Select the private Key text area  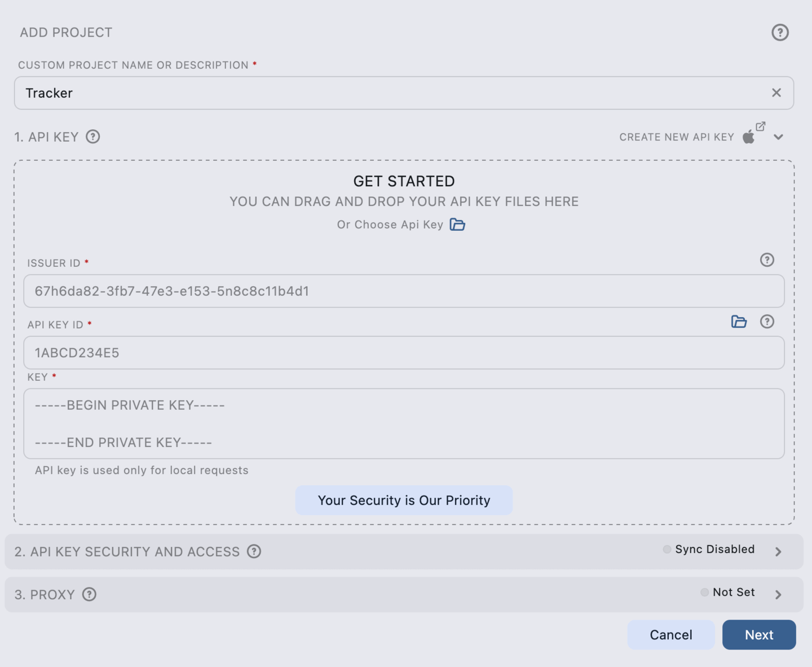tap(404, 424)
